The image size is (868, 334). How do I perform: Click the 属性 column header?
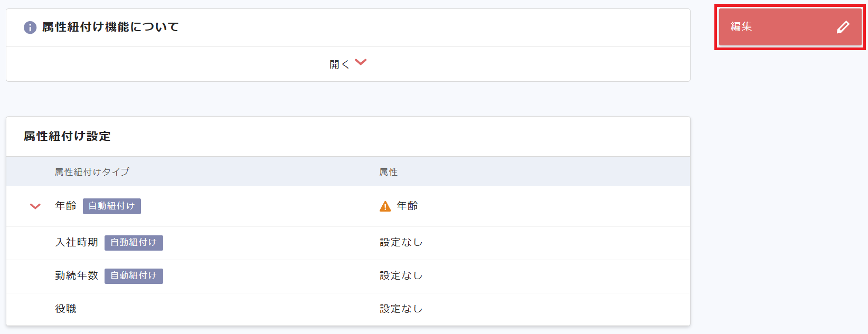pyautogui.click(x=389, y=172)
